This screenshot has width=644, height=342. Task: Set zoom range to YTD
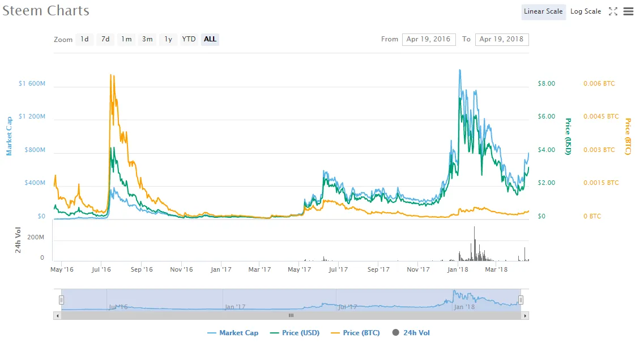click(x=189, y=39)
